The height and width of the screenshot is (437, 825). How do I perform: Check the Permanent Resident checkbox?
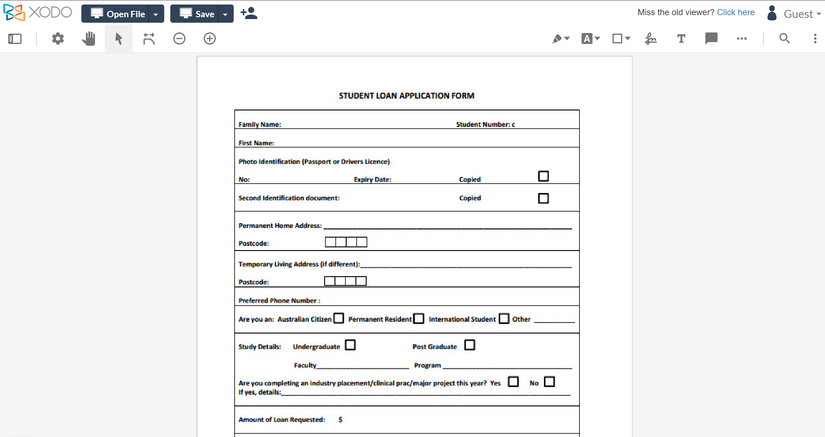point(419,318)
